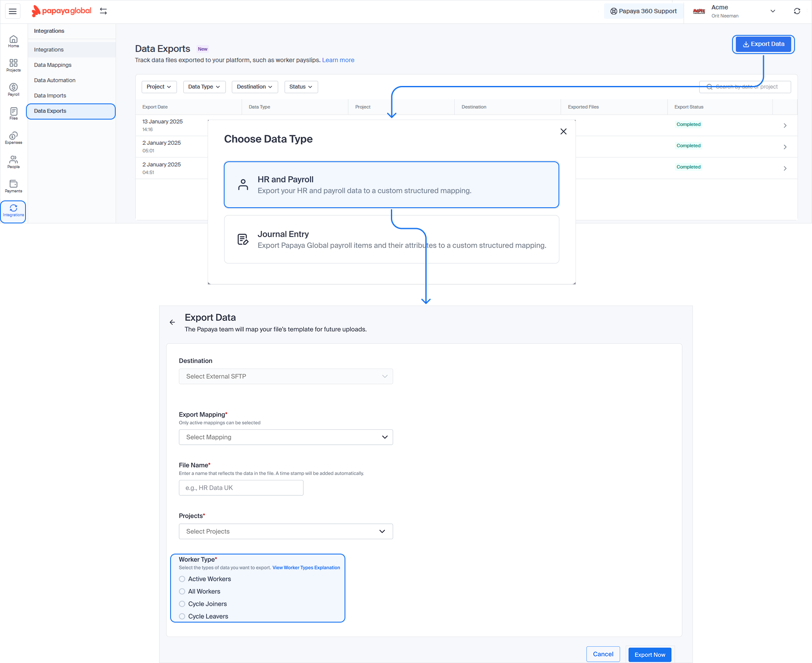Open the hamburger menu

coord(13,11)
